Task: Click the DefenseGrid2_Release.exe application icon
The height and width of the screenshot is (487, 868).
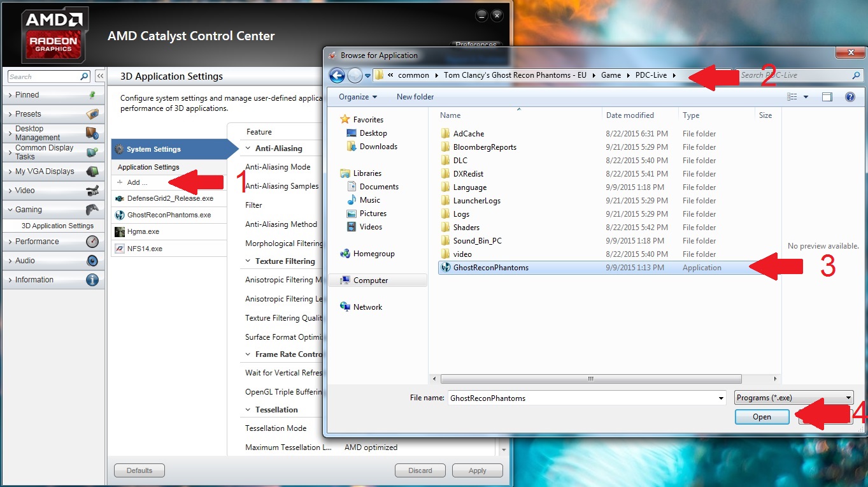Action: tap(120, 198)
